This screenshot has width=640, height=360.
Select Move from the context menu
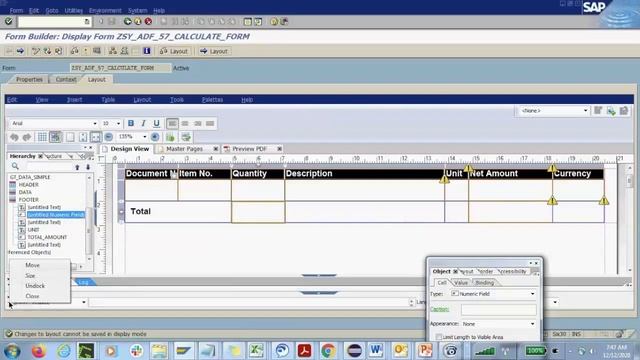click(x=32, y=265)
